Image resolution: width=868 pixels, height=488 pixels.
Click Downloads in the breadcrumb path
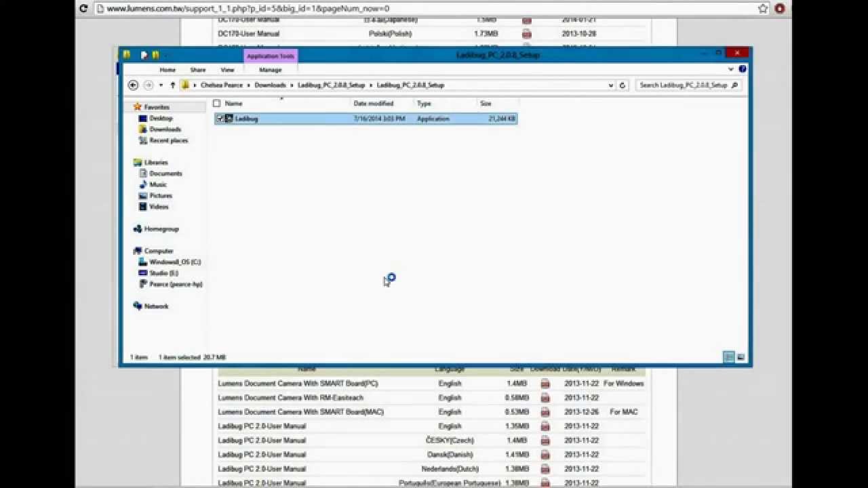[270, 85]
